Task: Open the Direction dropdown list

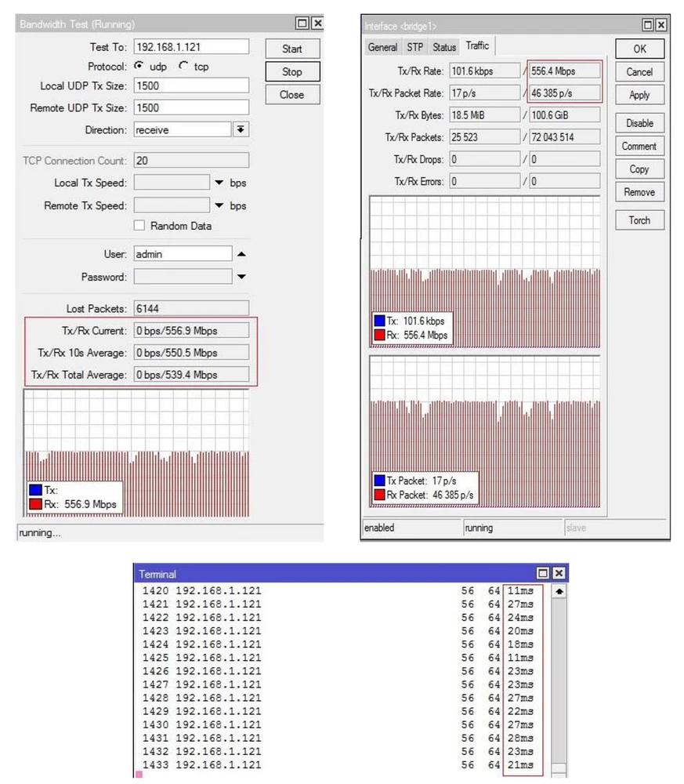Action: click(241, 130)
